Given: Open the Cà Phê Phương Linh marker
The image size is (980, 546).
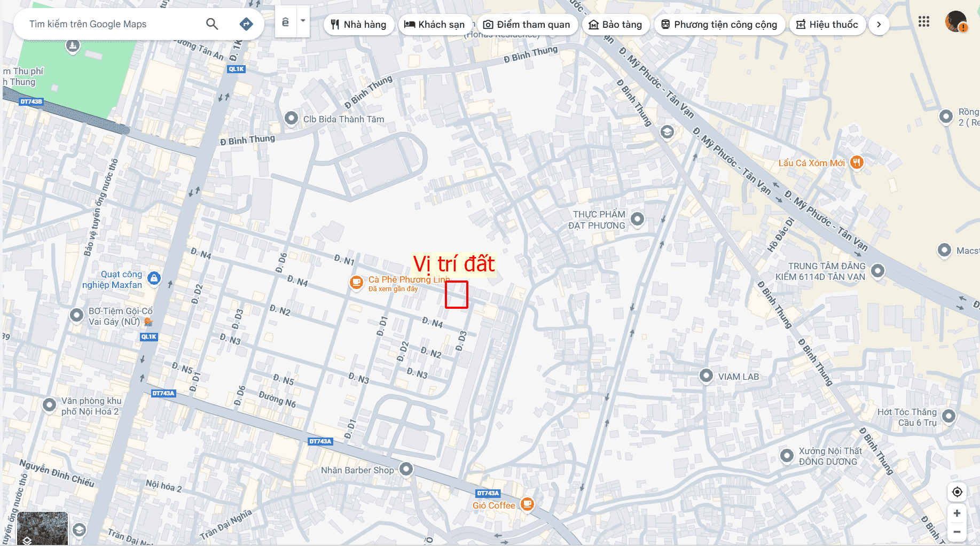Looking at the screenshot, I should point(356,282).
